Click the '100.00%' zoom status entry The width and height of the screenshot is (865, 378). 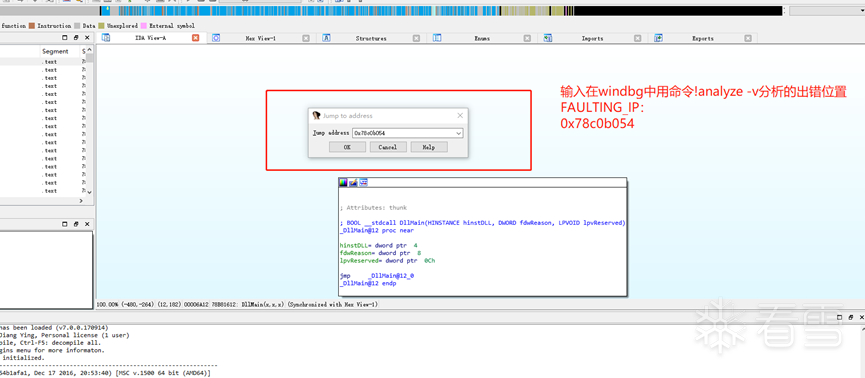point(108,305)
